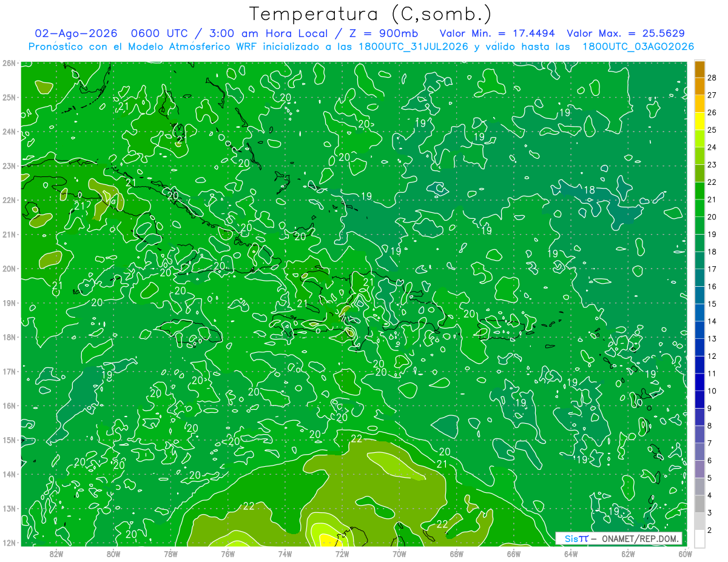Click color bar label "14"

(x=712, y=321)
